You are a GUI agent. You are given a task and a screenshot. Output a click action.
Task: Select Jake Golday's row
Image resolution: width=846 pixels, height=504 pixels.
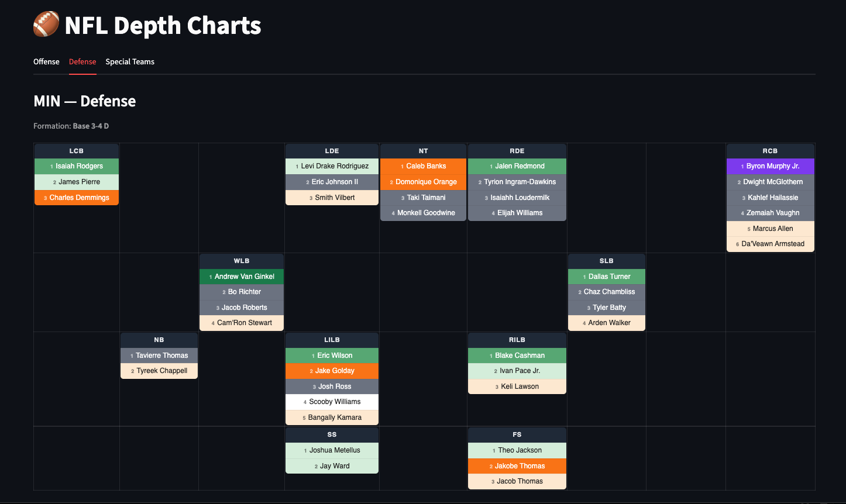(332, 371)
